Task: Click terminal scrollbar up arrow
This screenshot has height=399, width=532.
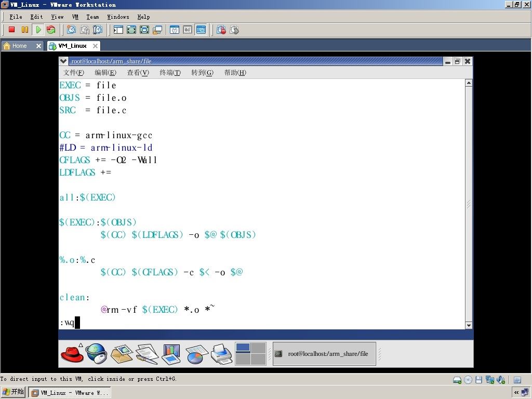Action: click(469, 83)
